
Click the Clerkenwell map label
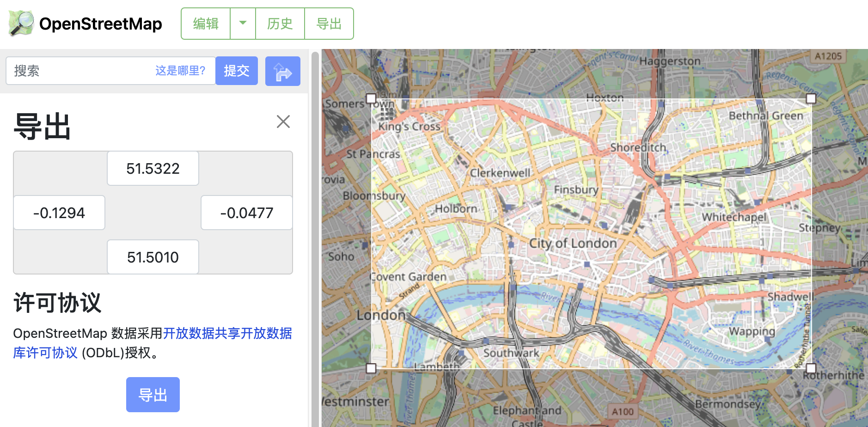click(x=500, y=173)
